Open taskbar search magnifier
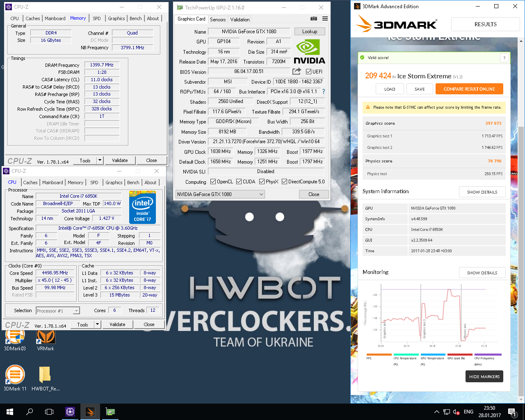Screen dimensions: 525x420 [30, 412]
